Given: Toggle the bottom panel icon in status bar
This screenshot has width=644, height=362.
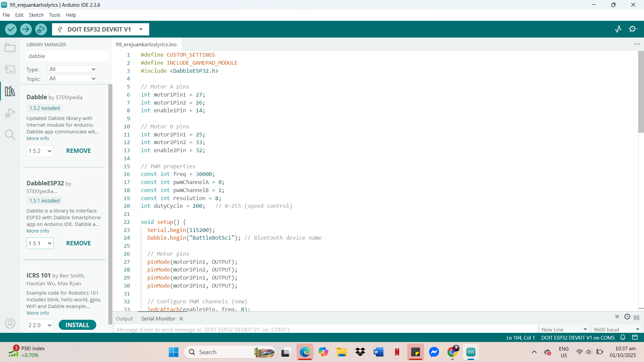Looking at the screenshot, I should 635,338.
